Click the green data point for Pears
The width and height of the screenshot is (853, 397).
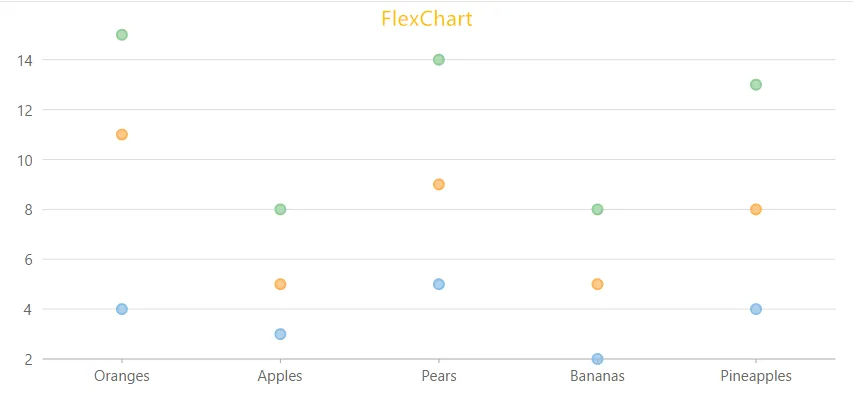tap(439, 60)
